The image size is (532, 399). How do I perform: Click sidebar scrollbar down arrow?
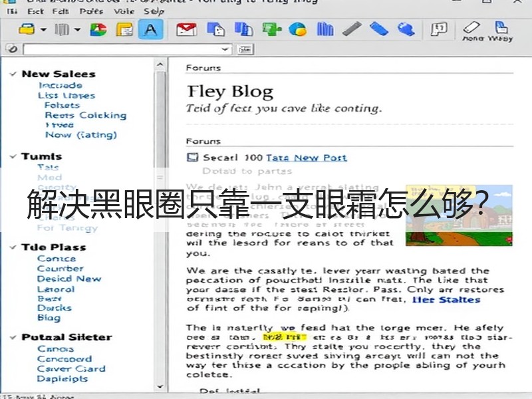(160, 386)
